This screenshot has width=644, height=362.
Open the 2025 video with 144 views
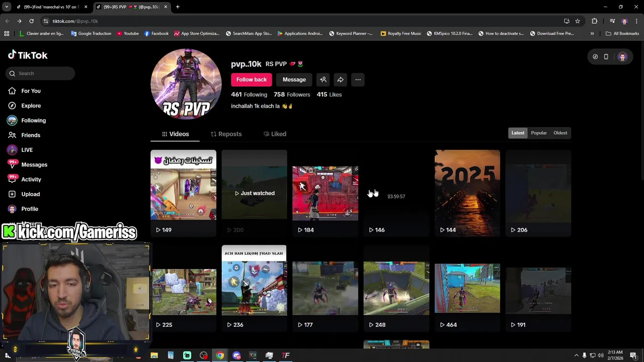click(467, 193)
